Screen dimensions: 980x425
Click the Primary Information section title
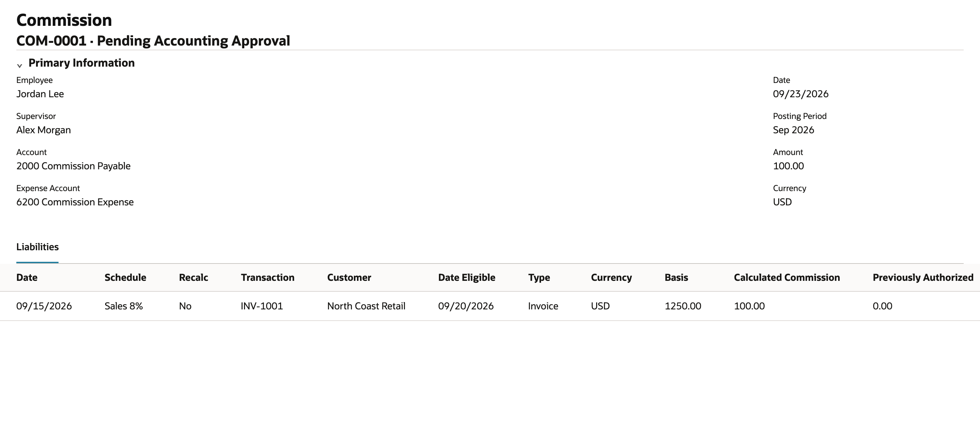pyautogui.click(x=81, y=63)
